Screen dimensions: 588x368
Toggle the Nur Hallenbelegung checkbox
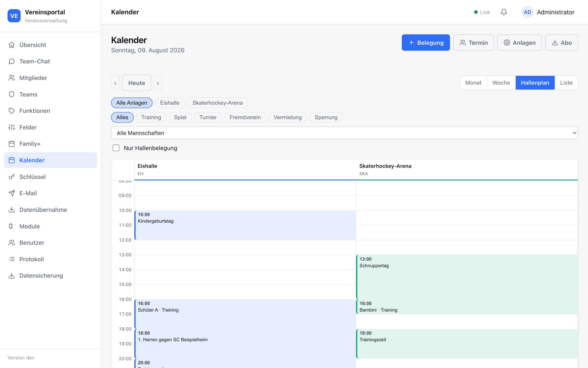click(116, 148)
